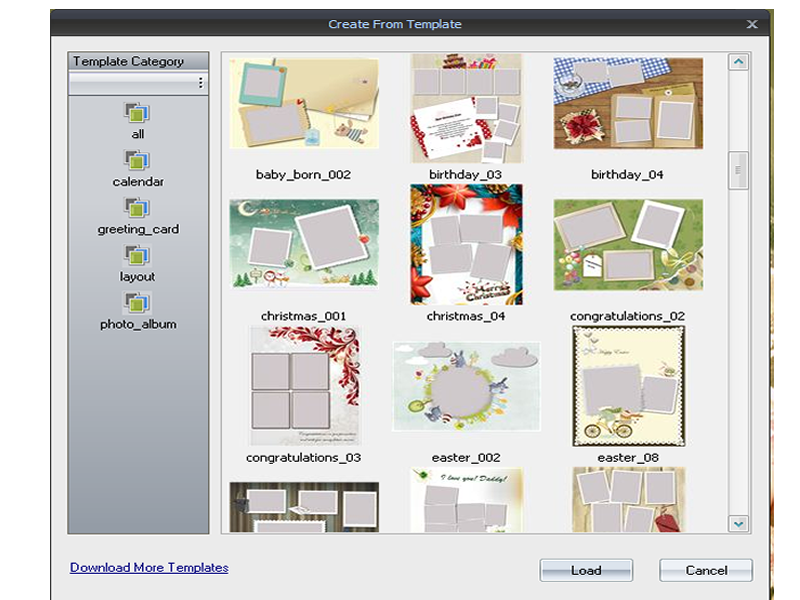Click the 'easter_002' label text
The height and width of the screenshot is (600, 800).
[x=466, y=458]
